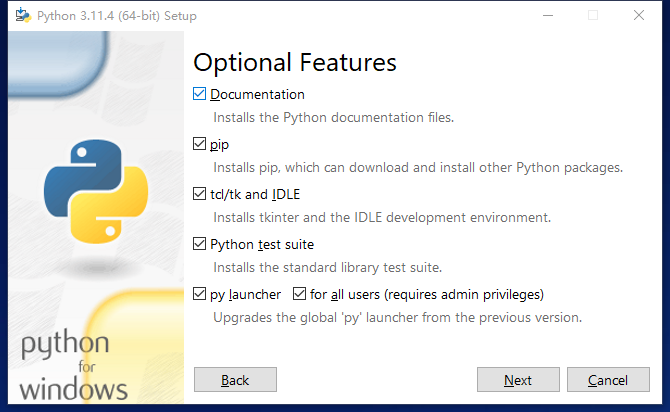The width and height of the screenshot is (670, 412).
Task: Cancel the Python installation
Action: tap(608, 380)
